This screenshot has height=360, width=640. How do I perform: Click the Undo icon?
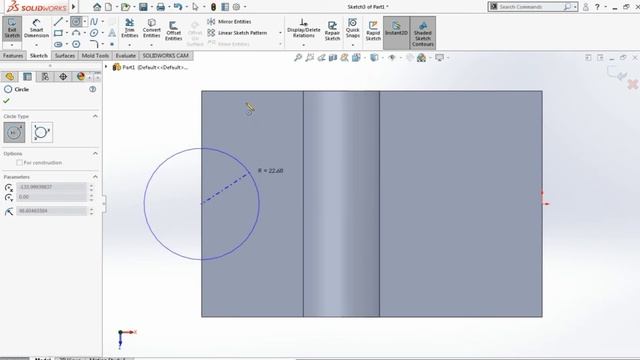(178, 7)
